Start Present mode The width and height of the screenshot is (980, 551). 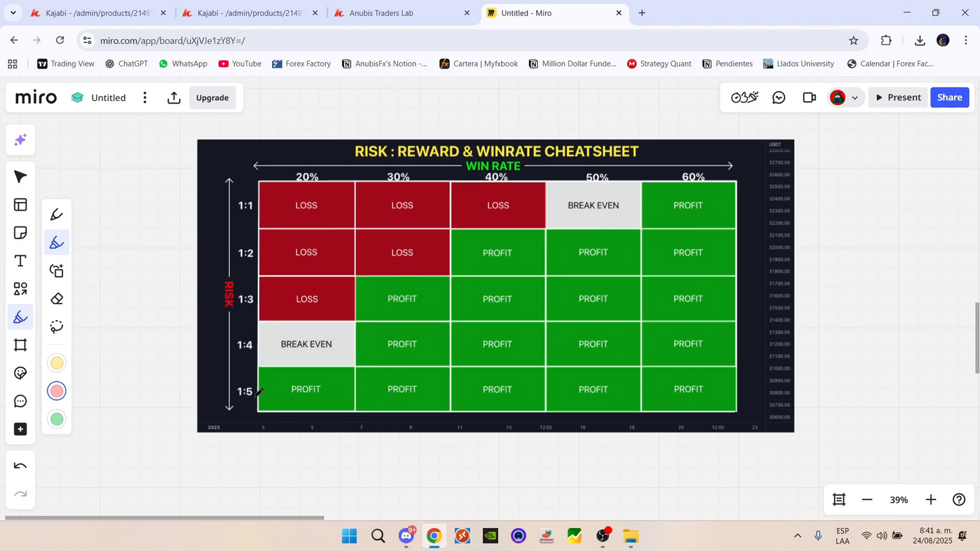tap(898, 98)
